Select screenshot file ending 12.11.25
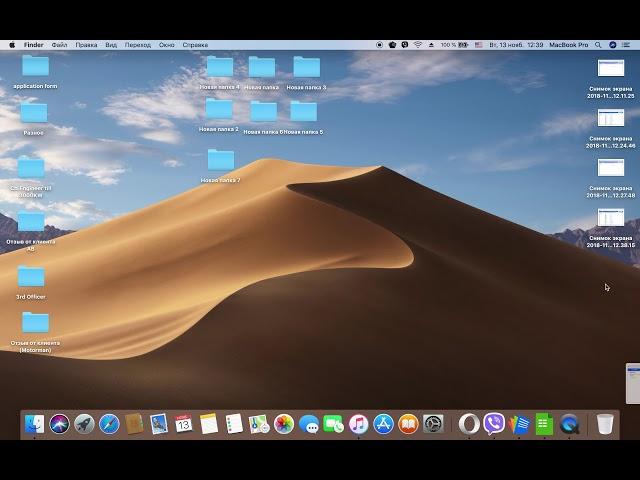Screen dimensions: 640x480 [611, 68]
